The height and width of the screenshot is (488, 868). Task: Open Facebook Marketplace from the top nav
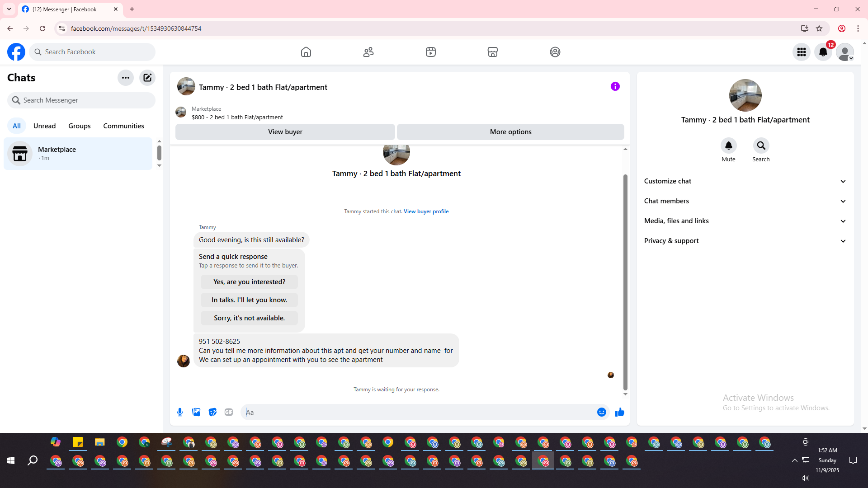[x=493, y=52]
